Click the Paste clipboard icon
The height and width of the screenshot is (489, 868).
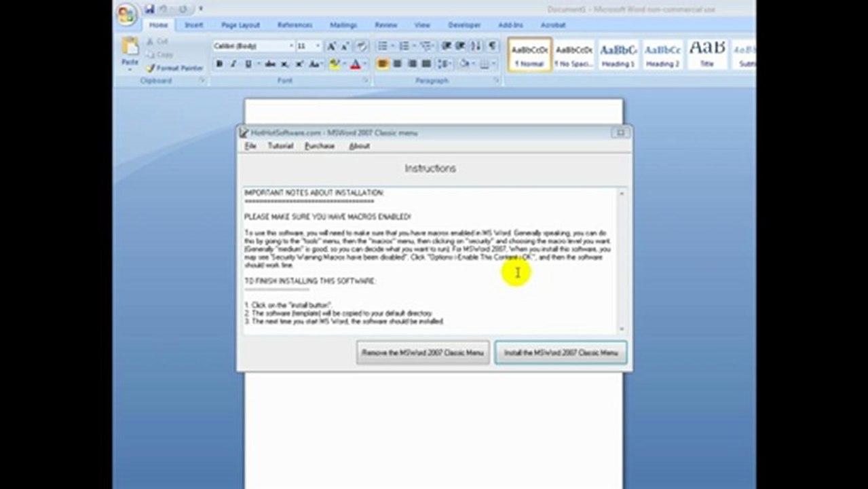pyautogui.click(x=130, y=47)
